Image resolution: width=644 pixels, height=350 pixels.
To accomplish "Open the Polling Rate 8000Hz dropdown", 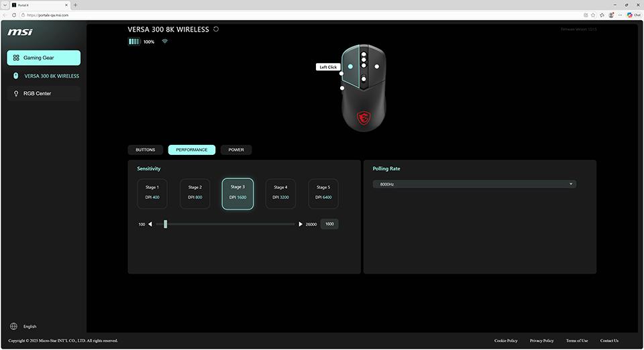I will [x=474, y=184].
